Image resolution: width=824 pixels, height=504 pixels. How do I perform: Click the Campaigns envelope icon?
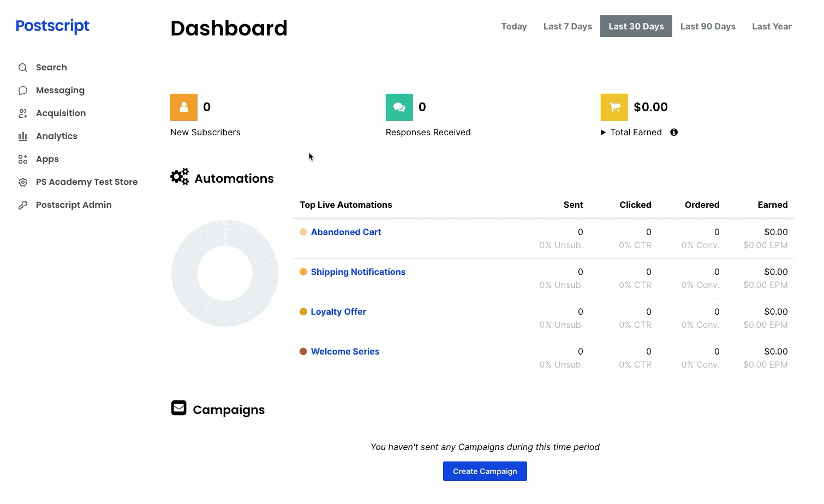(179, 408)
